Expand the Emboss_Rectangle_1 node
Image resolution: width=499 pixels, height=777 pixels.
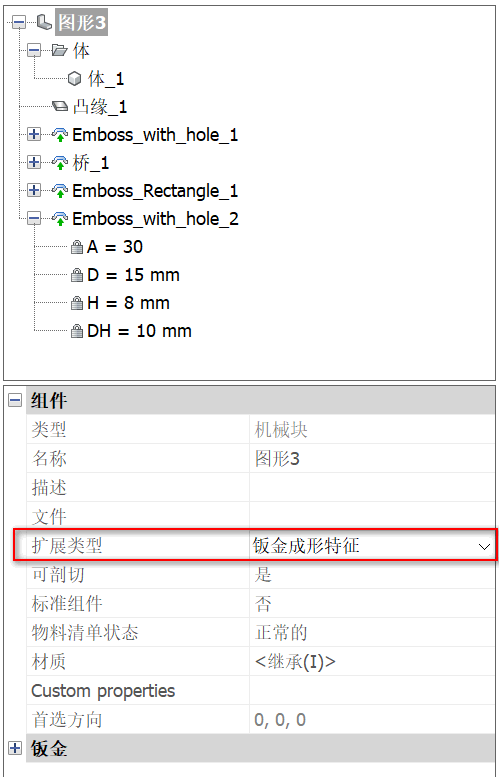coord(34,191)
